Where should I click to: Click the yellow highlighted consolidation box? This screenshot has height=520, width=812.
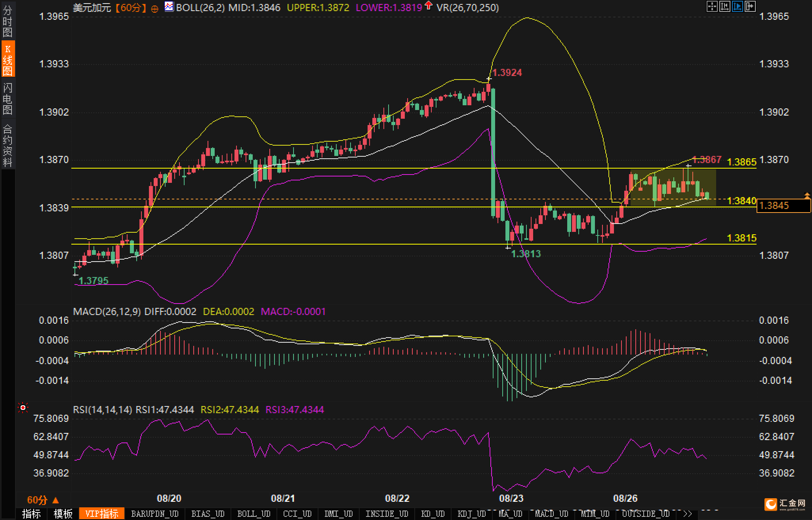673,188
